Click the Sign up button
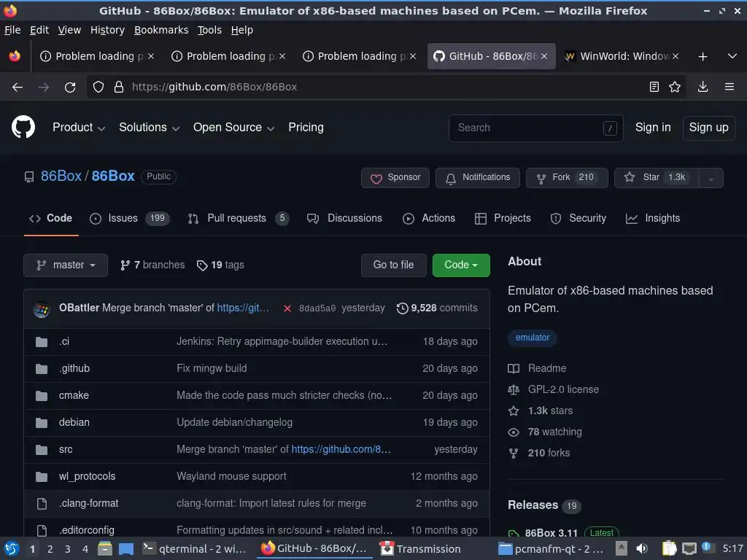 pos(708,128)
